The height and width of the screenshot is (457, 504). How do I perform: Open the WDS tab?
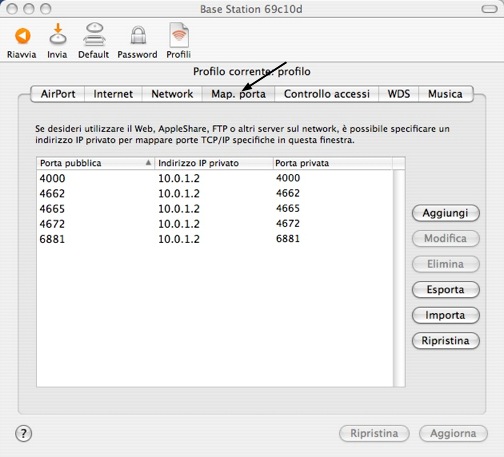399,94
